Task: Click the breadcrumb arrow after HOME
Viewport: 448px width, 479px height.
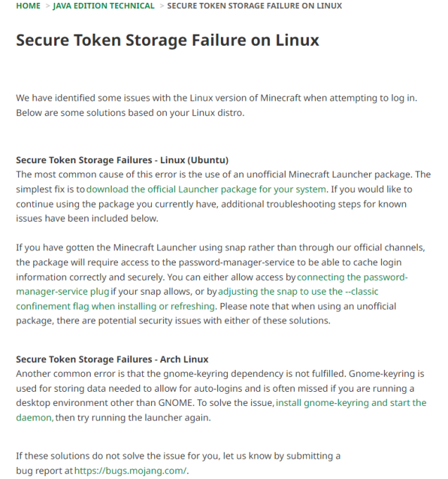Action: coord(48,6)
